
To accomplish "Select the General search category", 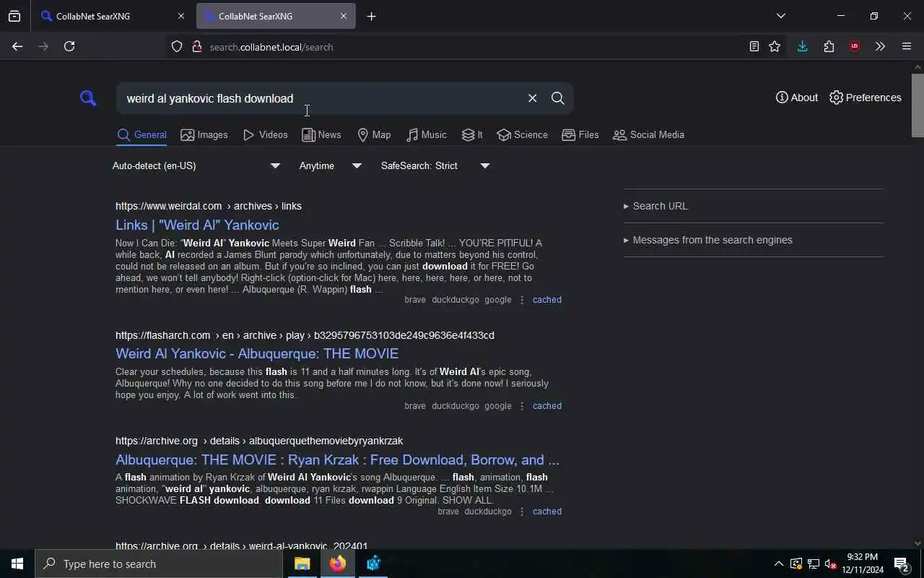I will coord(141,134).
